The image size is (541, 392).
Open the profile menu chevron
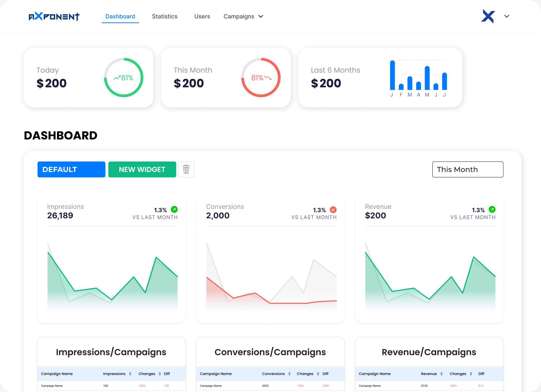(x=507, y=16)
